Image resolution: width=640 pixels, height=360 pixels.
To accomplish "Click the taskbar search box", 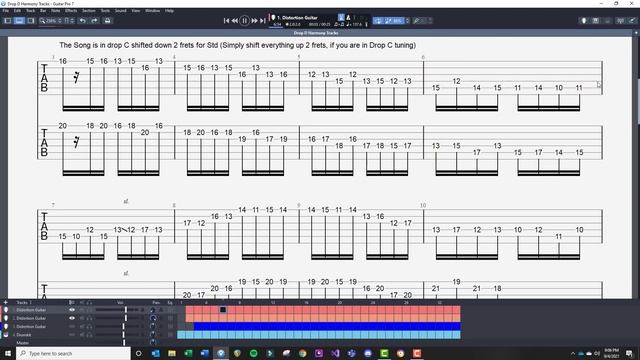I will tap(73, 353).
